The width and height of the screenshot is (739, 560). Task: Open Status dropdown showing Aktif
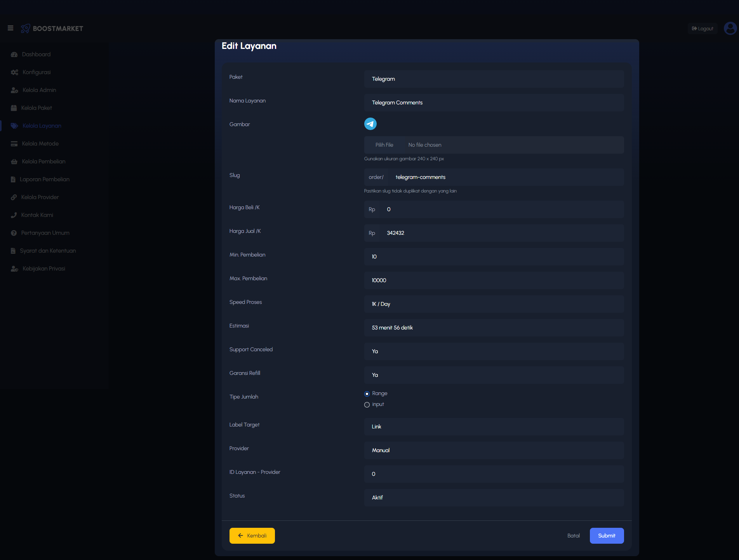(494, 498)
